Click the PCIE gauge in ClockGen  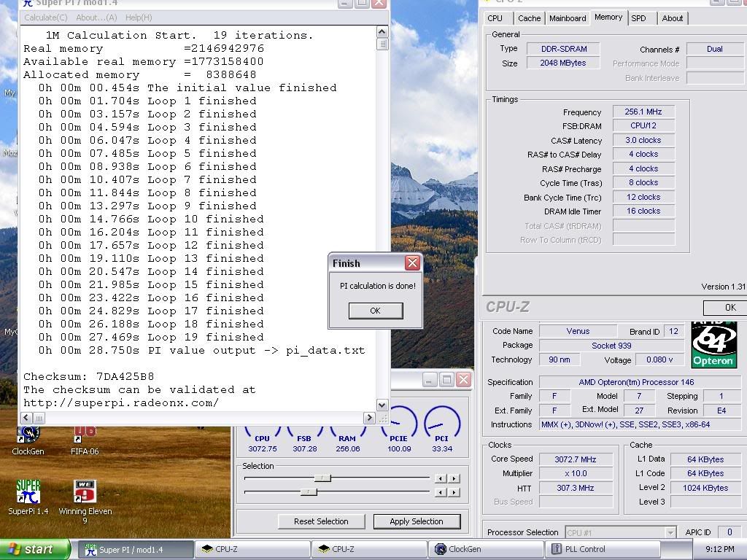(x=399, y=429)
